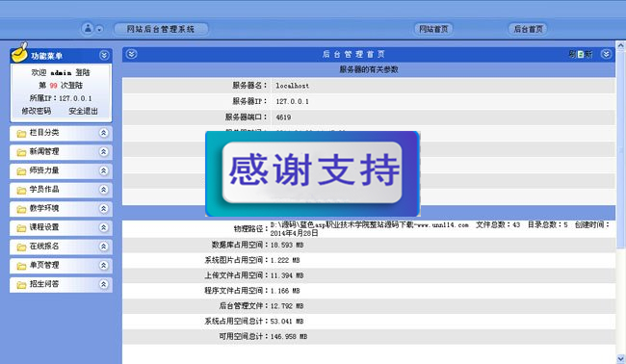
Task: Click the folder icon next to 教学环境
Action: pyautogui.click(x=21, y=209)
